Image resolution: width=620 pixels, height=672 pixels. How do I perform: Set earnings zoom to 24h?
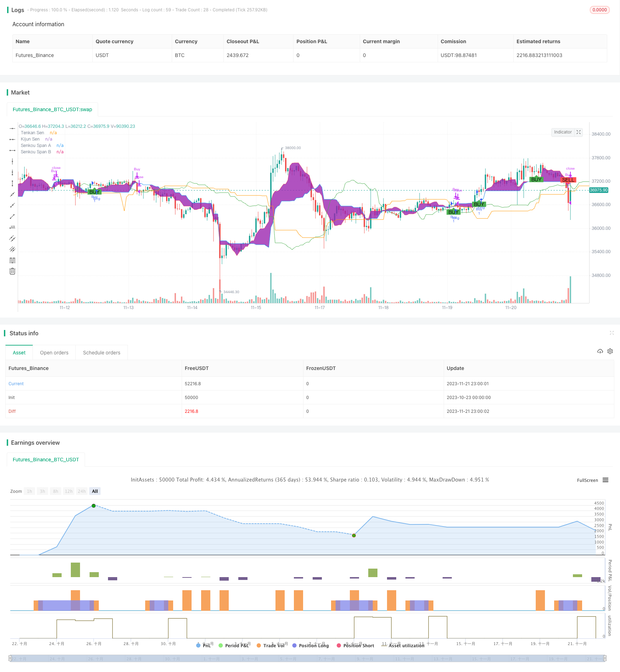click(82, 491)
